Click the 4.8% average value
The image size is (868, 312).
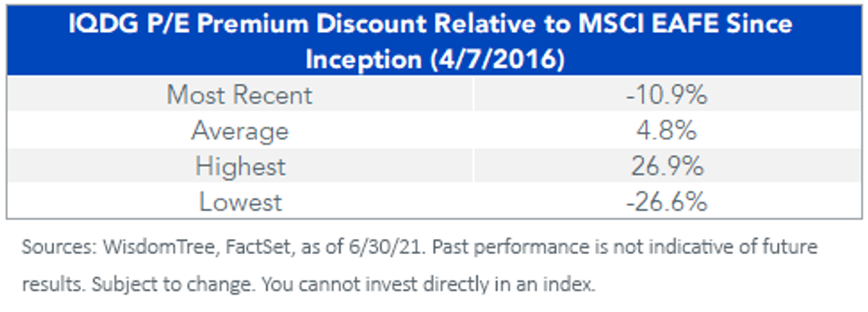coord(666,131)
